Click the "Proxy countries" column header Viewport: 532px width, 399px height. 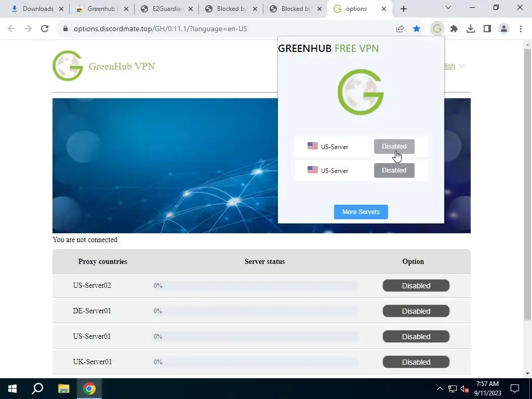click(102, 262)
